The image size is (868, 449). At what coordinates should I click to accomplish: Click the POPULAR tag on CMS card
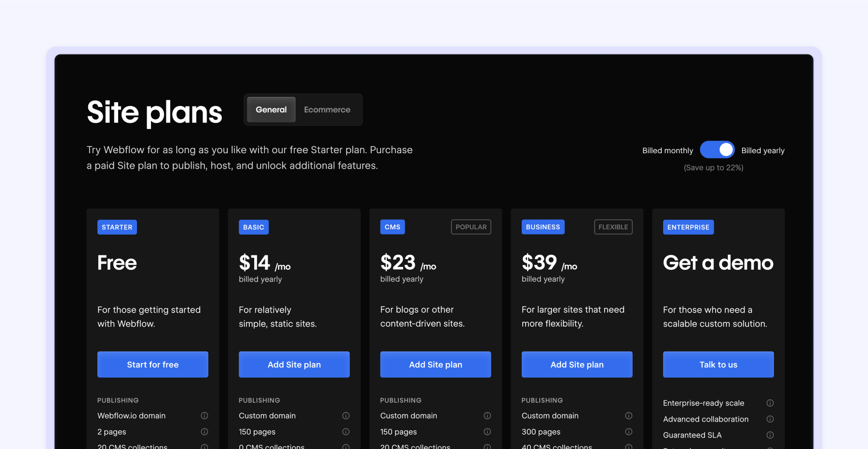tap(471, 227)
